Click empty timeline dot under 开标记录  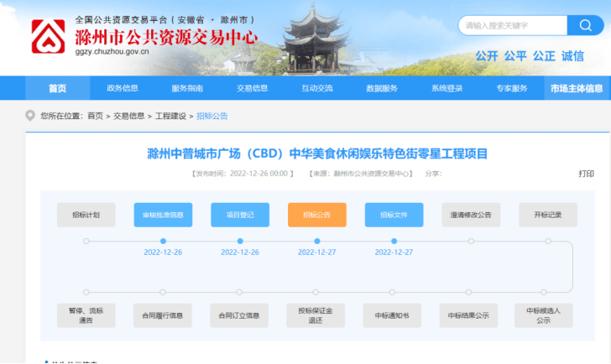click(548, 241)
